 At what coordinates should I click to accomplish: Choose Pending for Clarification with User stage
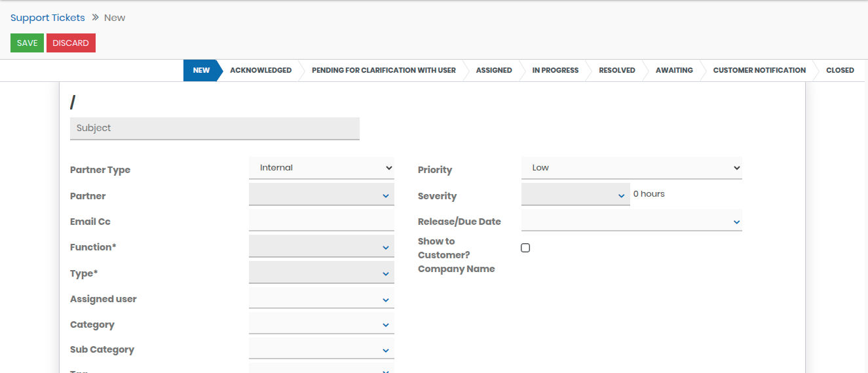[383, 70]
